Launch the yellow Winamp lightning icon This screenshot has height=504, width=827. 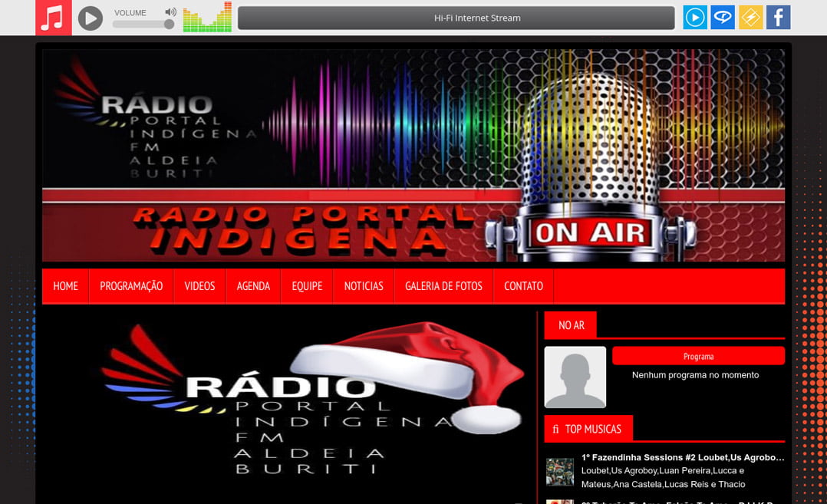pos(750,18)
